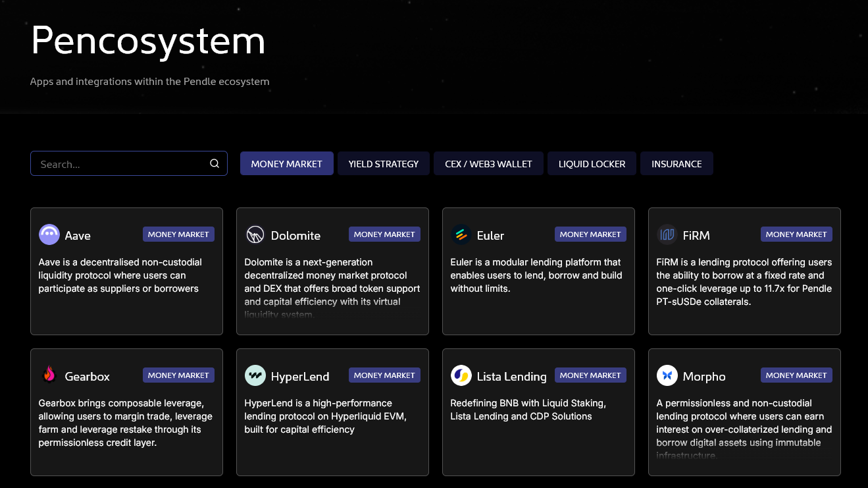Click Money Market badge on FiRM card
Viewport: 868px width, 488px height.
click(x=796, y=234)
